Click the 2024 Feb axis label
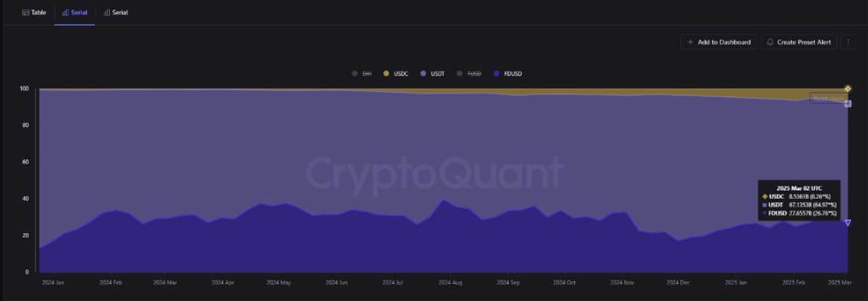This screenshot has height=301, width=868. point(110,282)
